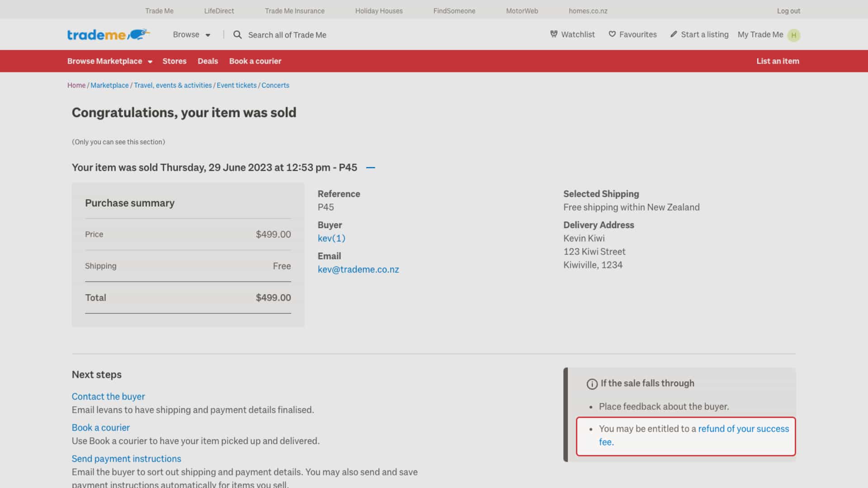Click the text 'Free shipping within New Zealand'

coord(631,207)
